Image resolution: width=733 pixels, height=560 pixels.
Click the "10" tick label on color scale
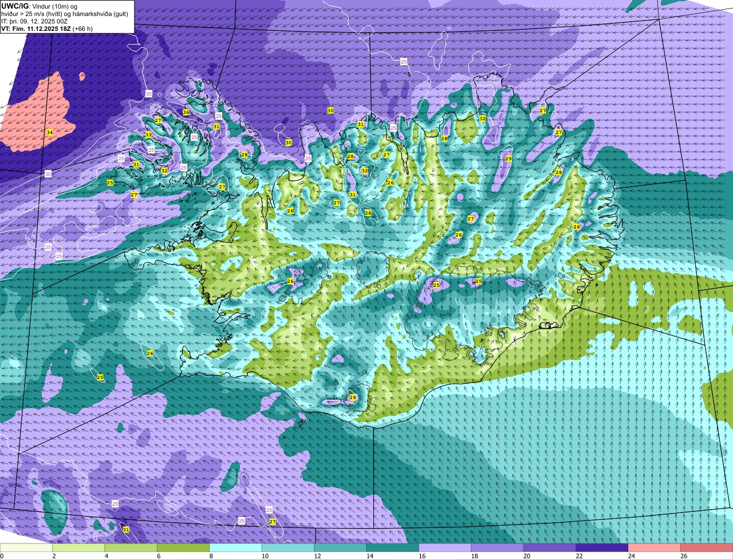(265, 556)
